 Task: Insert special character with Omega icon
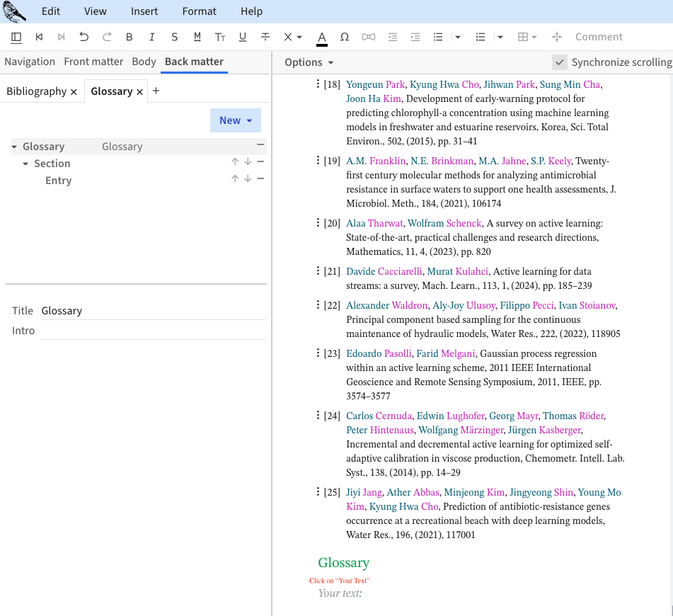[x=345, y=37]
